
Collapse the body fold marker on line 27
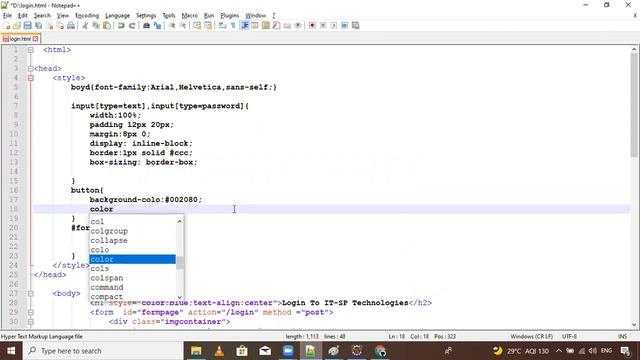pos(31,293)
